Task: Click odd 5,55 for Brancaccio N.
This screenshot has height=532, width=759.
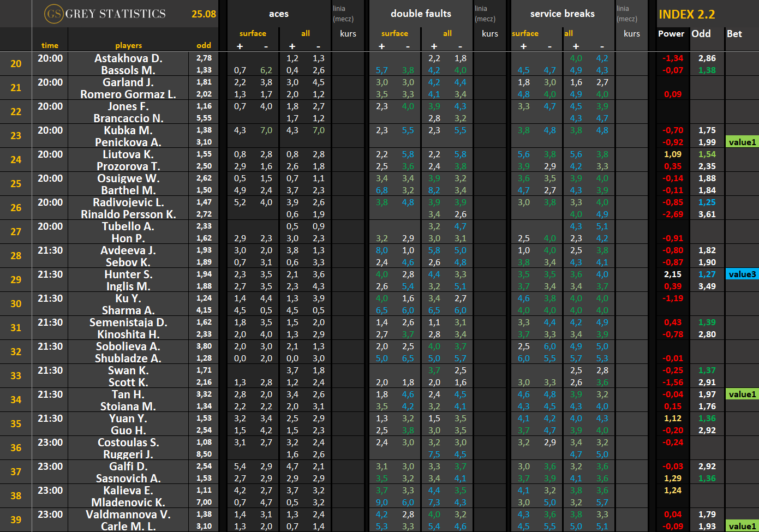Action: [x=204, y=118]
